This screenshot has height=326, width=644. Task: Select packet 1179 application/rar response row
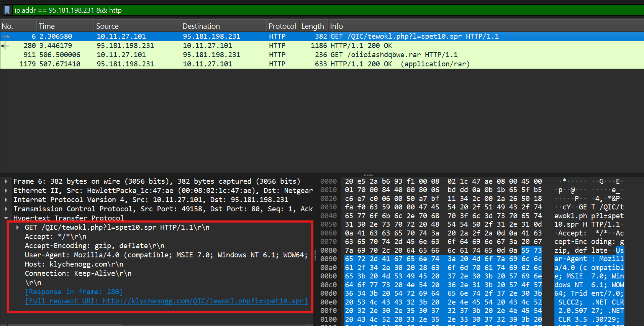tap(322, 64)
